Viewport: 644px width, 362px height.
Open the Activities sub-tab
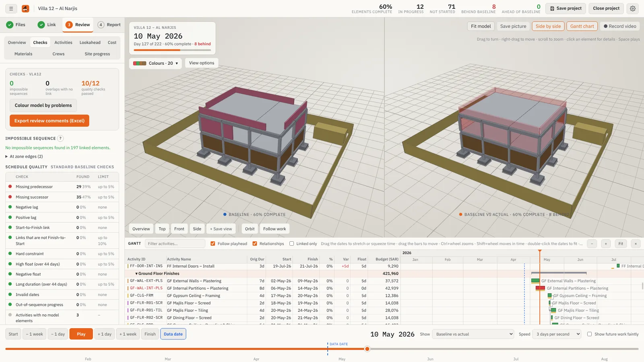(x=64, y=43)
